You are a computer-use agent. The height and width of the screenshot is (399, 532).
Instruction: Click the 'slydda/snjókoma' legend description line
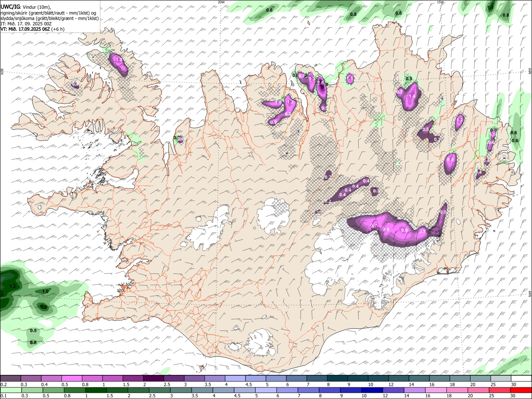pos(49,18)
